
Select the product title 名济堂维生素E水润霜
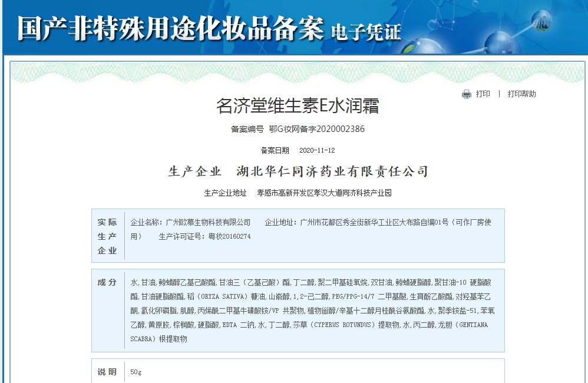298,106
